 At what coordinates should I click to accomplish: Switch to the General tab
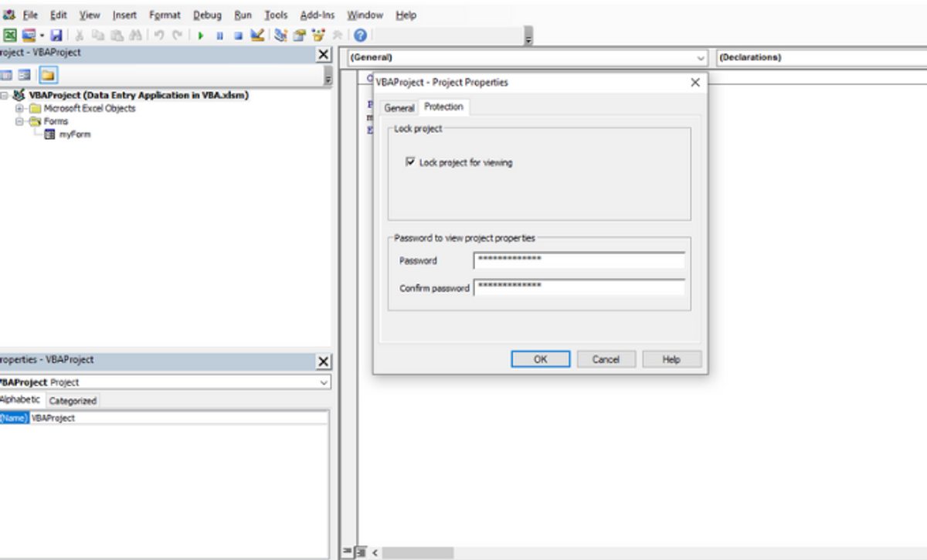click(399, 107)
